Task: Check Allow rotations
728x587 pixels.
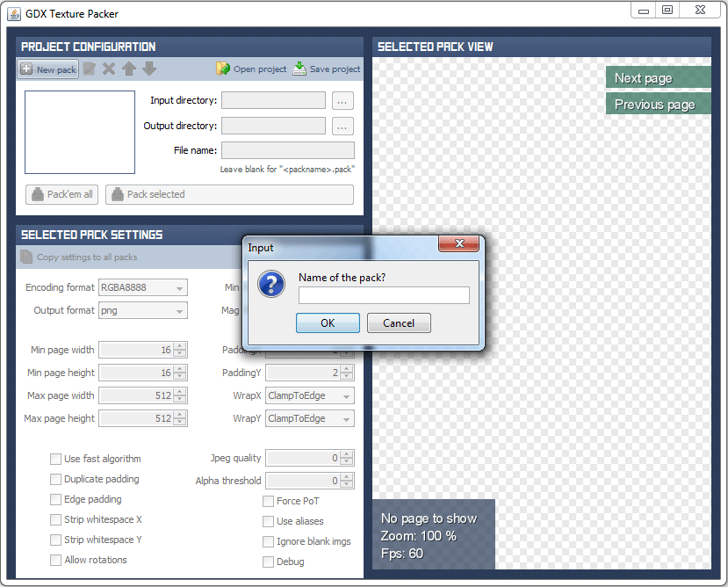Action: point(54,560)
